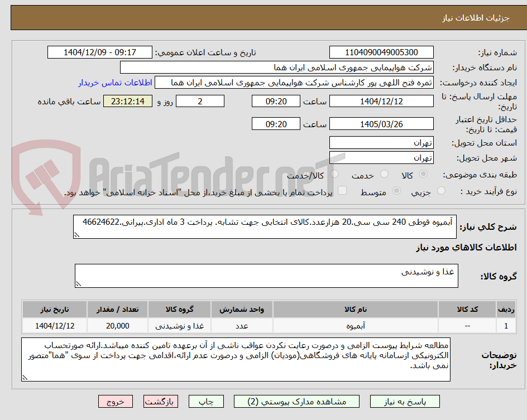
Task: Click the 'غذا و نوشیدنی' table cell
Action: [x=179, y=326]
